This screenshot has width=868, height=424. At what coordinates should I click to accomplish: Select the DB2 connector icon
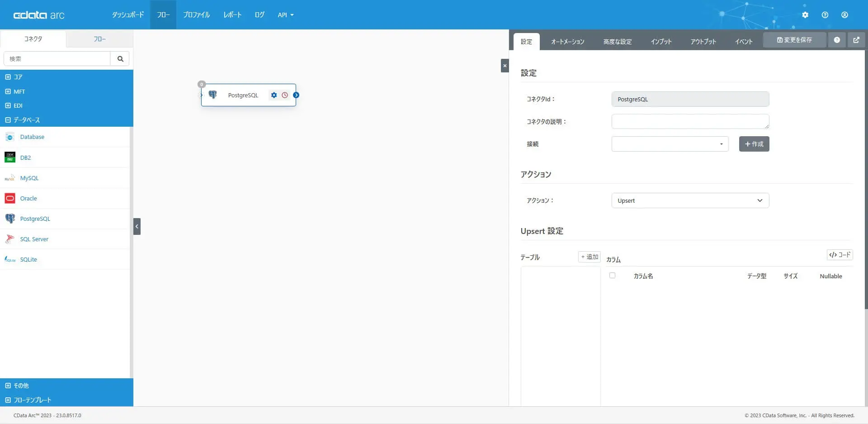coord(10,157)
